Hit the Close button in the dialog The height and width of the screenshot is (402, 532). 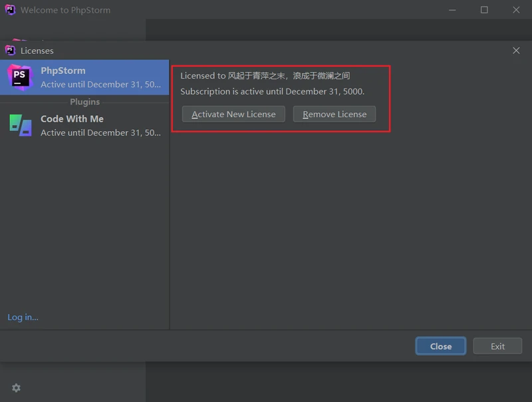440,346
